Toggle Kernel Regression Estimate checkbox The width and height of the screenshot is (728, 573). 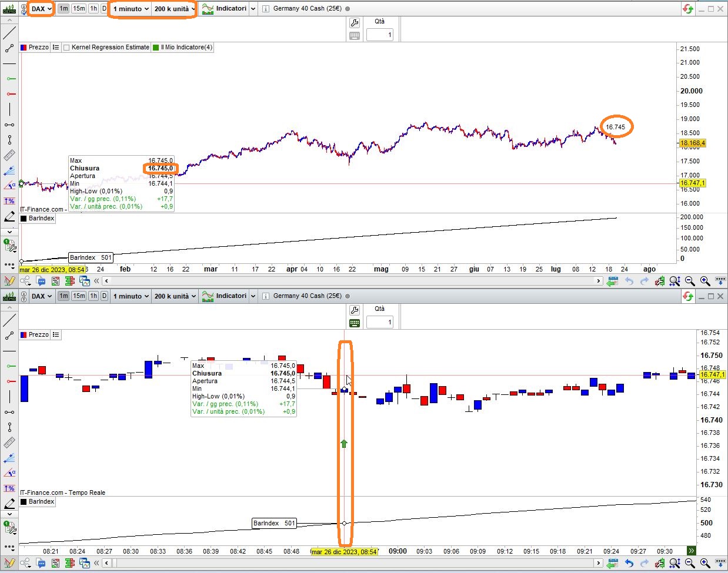point(66,48)
